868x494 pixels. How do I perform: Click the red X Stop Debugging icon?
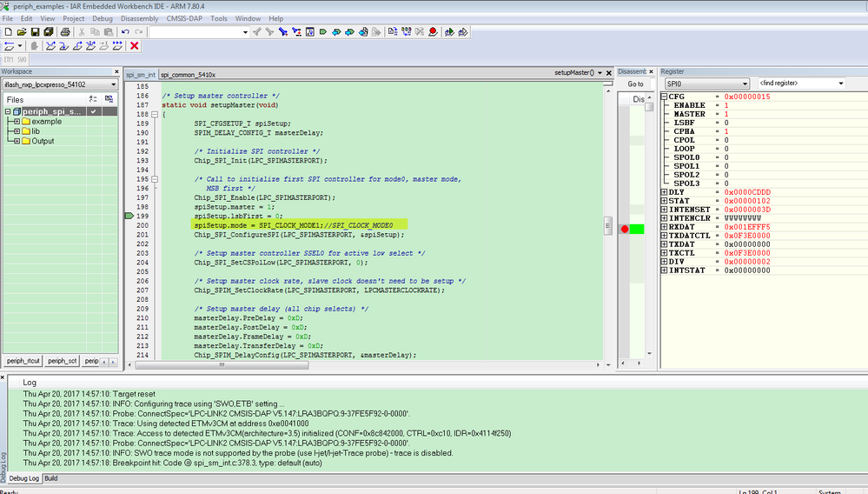(x=134, y=46)
